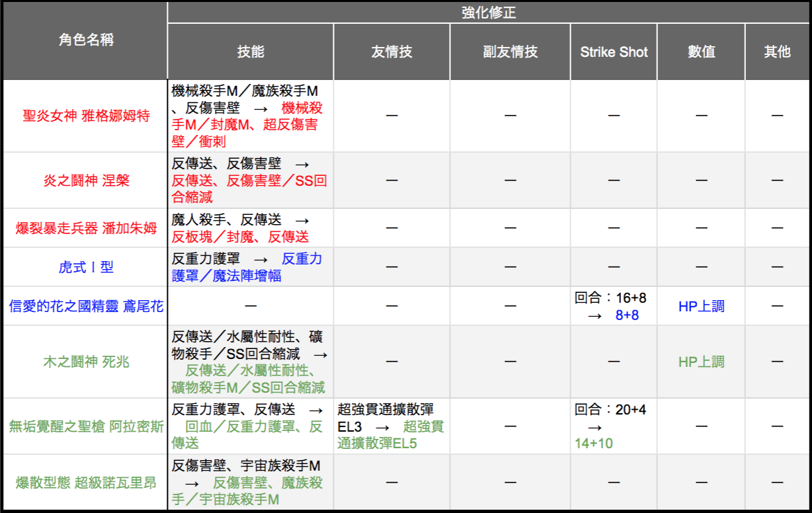Open character 信愛的花之國精靈 鳶尾花
Screen dimensions: 812x513
tap(86, 306)
